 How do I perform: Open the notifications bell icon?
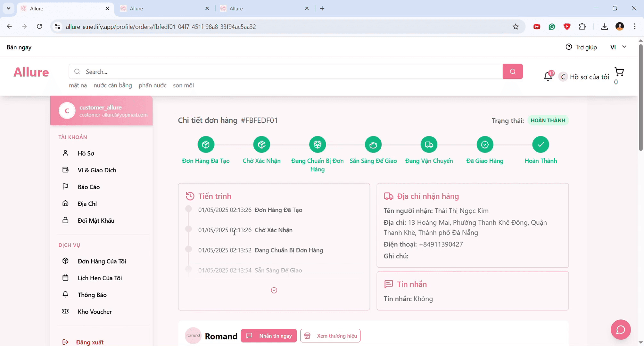548,76
